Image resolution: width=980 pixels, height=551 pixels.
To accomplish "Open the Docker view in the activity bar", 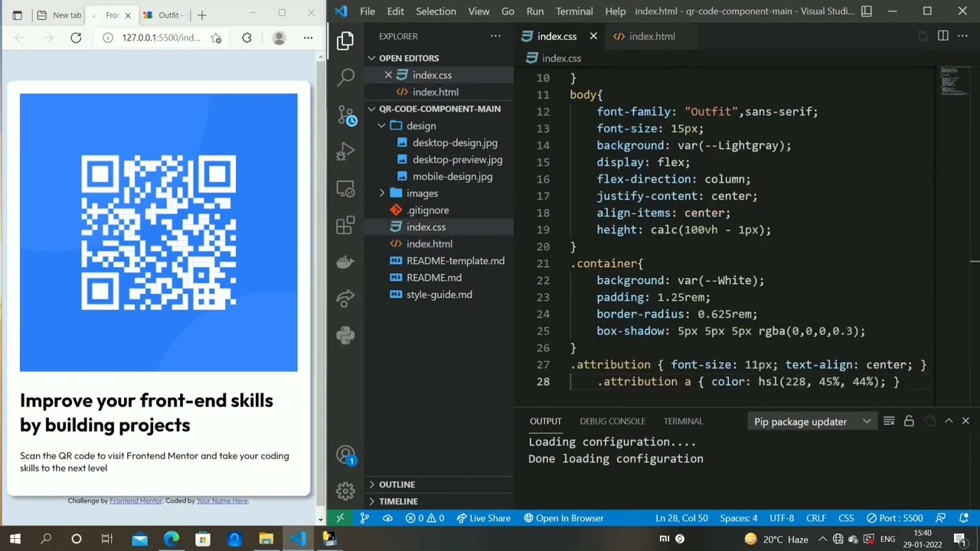I will point(345,262).
